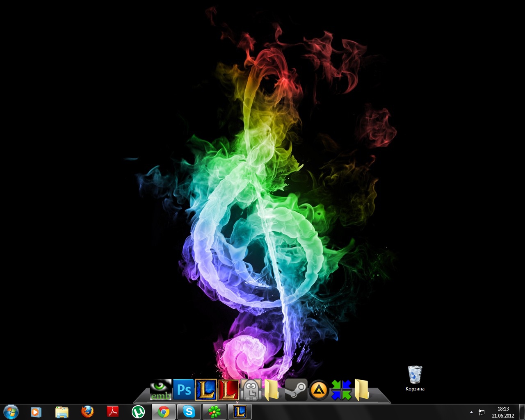Image resolution: width=525 pixels, height=420 pixels.
Task: Open the red League of Legends dock icon
Action: tap(228, 390)
